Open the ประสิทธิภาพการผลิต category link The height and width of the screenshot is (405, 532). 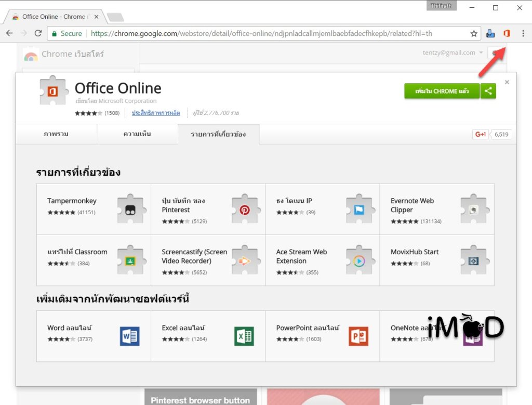[156, 113]
